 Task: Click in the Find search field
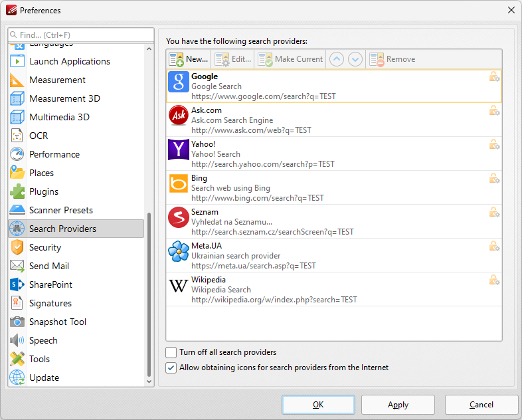point(81,35)
